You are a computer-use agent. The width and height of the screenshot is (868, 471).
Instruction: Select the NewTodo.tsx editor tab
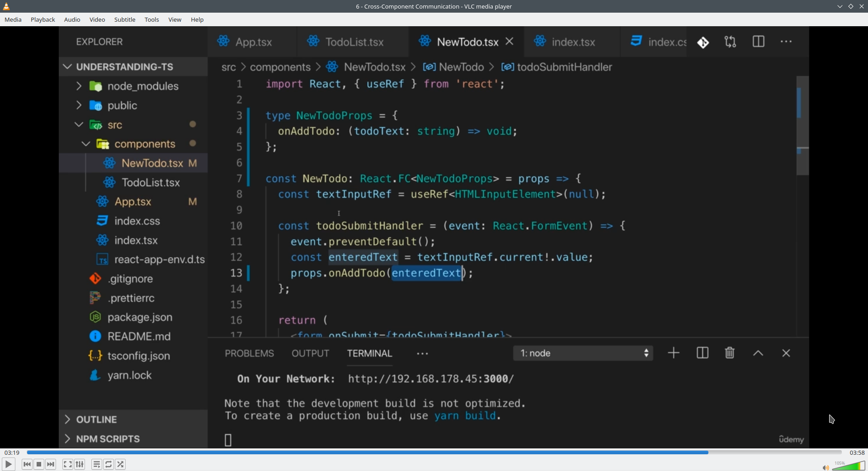(x=467, y=42)
